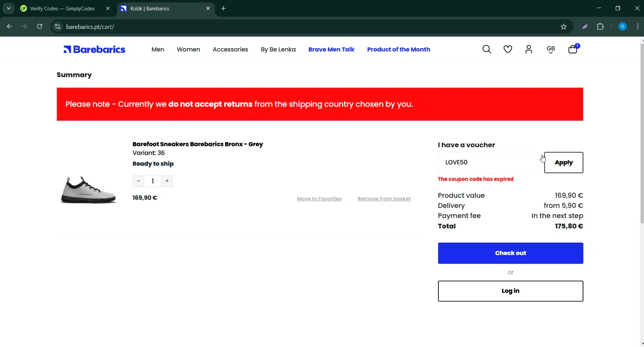Viewport: 644px width, 347px height.
Task: Open Brave Men Talk page
Action: point(331,49)
